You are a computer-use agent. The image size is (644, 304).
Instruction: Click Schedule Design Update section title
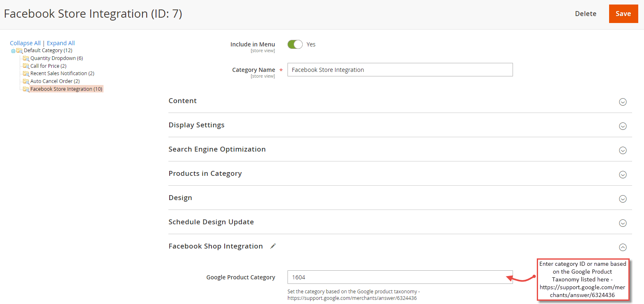(211, 222)
